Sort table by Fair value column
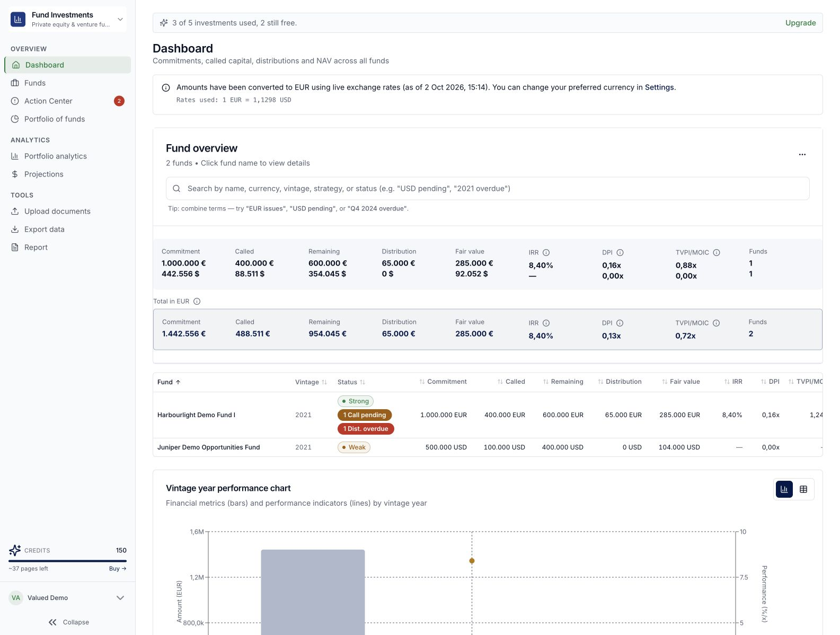Viewport: 840px width, 635px height. pos(680,382)
